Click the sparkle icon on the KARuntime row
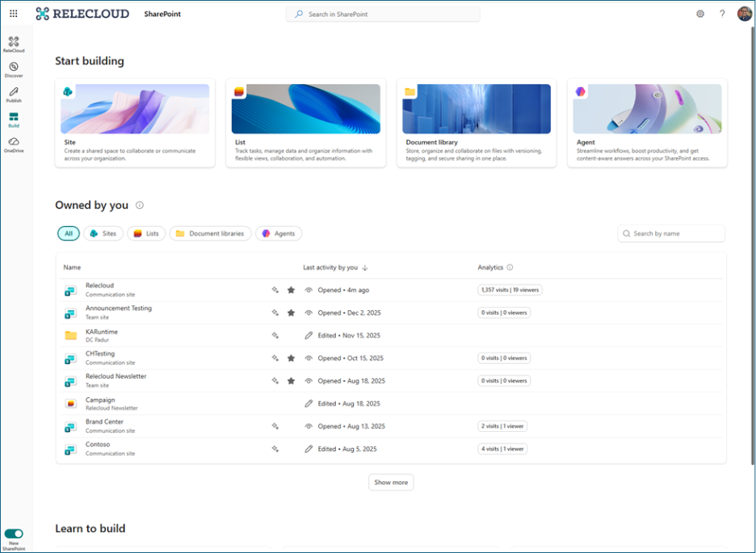The image size is (756, 553). (x=275, y=335)
